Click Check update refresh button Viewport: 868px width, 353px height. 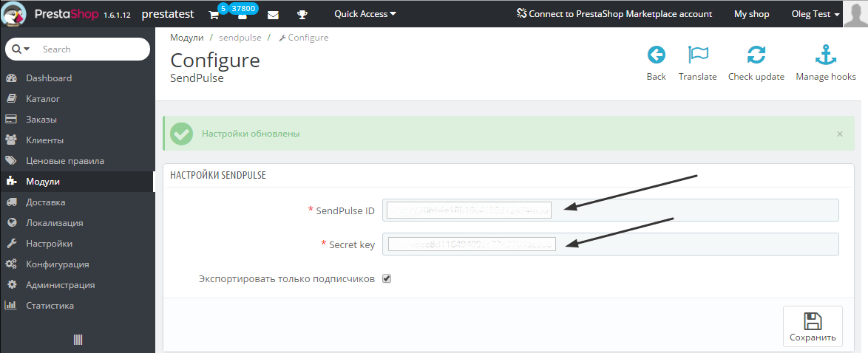pos(756,64)
